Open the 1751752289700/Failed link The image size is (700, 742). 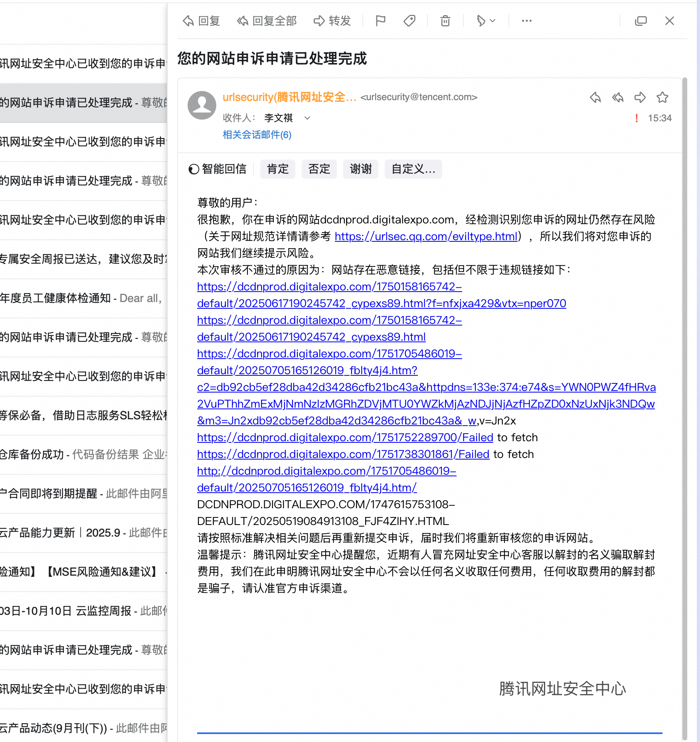[345, 438]
